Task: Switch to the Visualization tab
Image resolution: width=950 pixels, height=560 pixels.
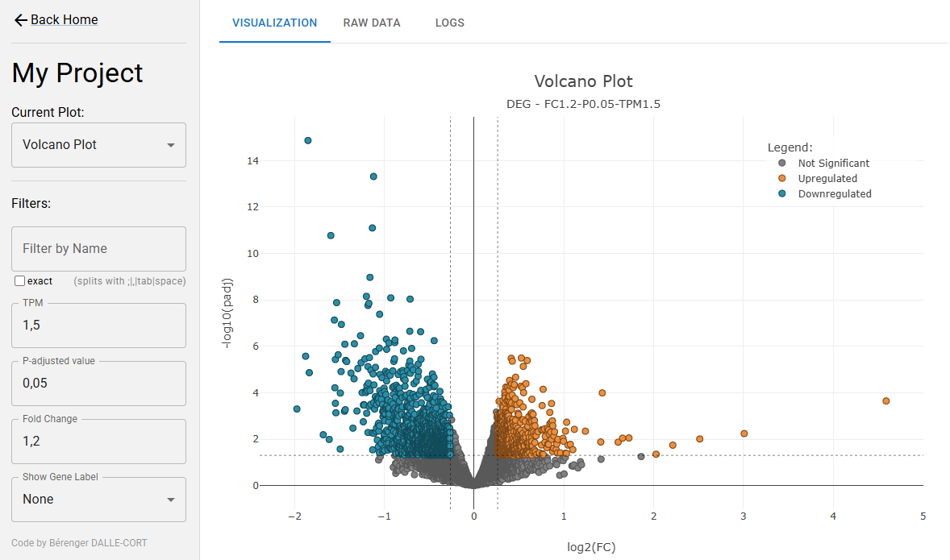Action: pyautogui.click(x=274, y=23)
